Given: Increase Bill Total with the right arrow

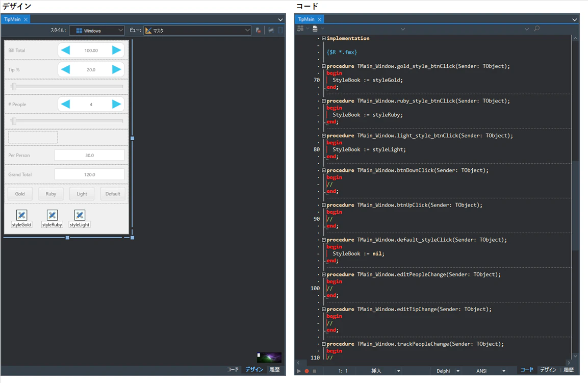Looking at the screenshot, I should tap(117, 50).
